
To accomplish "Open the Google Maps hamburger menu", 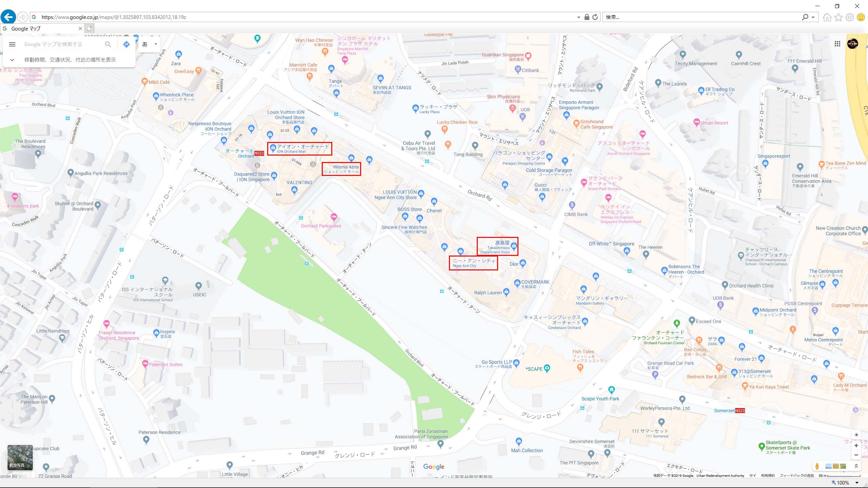I will 12,44.
